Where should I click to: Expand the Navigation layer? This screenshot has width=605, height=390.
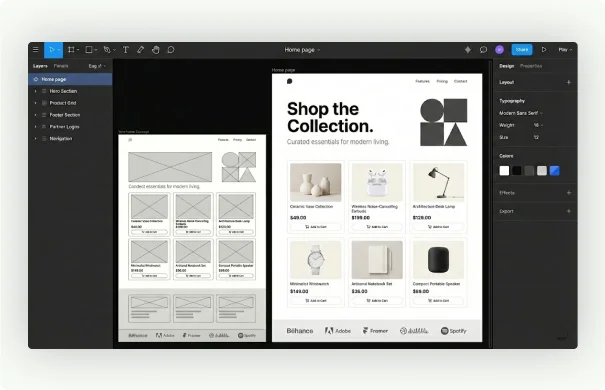tap(35, 138)
